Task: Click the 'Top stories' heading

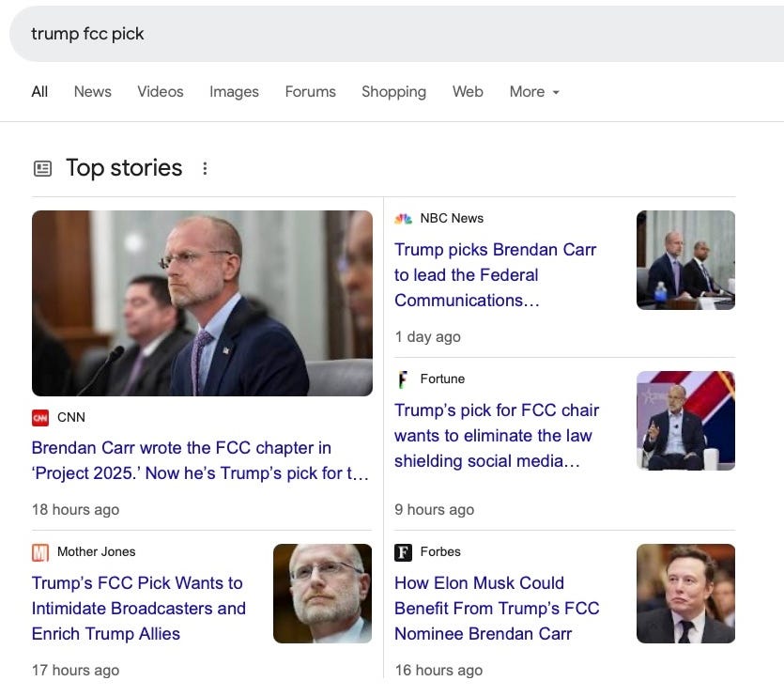Action: pos(124,168)
